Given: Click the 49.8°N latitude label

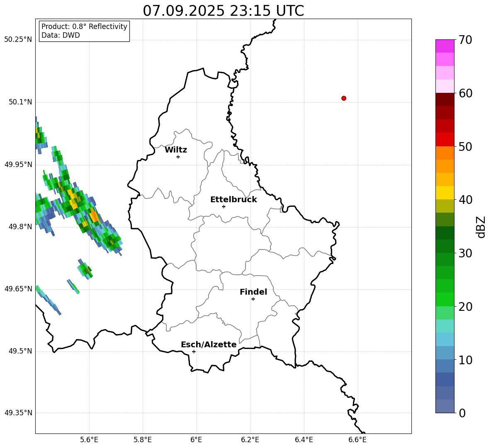Looking at the screenshot, I should coord(20,227).
